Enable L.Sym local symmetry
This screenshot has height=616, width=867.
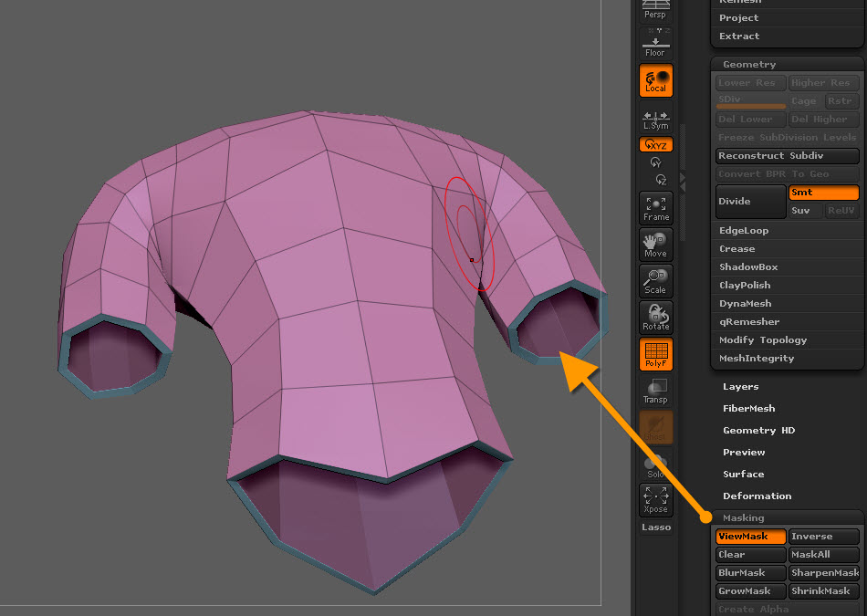coord(656,118)
